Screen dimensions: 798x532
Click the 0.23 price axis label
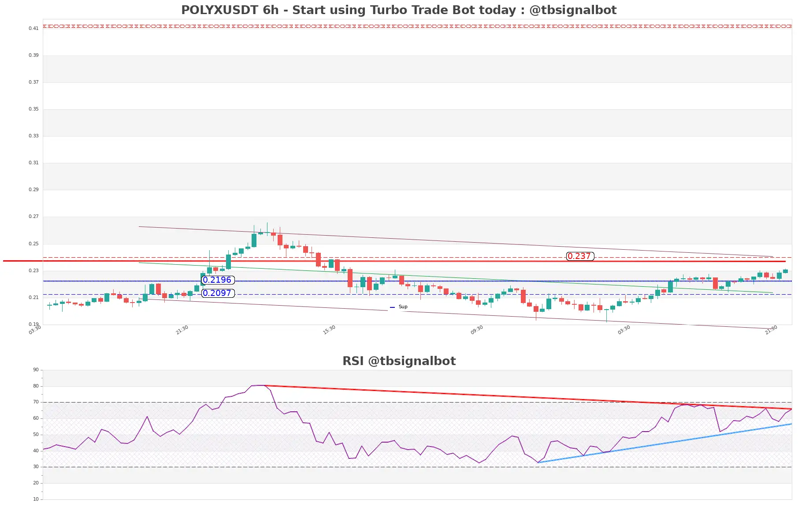pyautogui.click(x=33, y=270)
